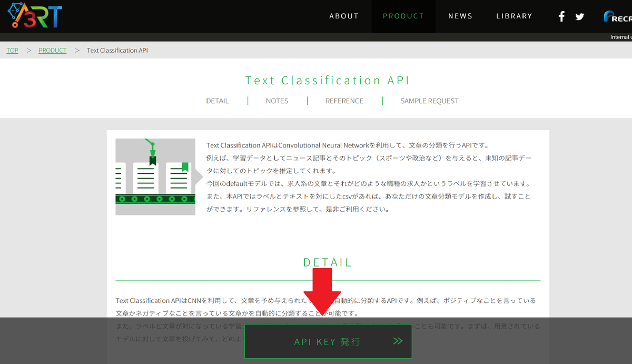The height and width of the screenshot is (364, 632).
Task: Follow the TOP breadcrumb link
Action: point(12,50)
